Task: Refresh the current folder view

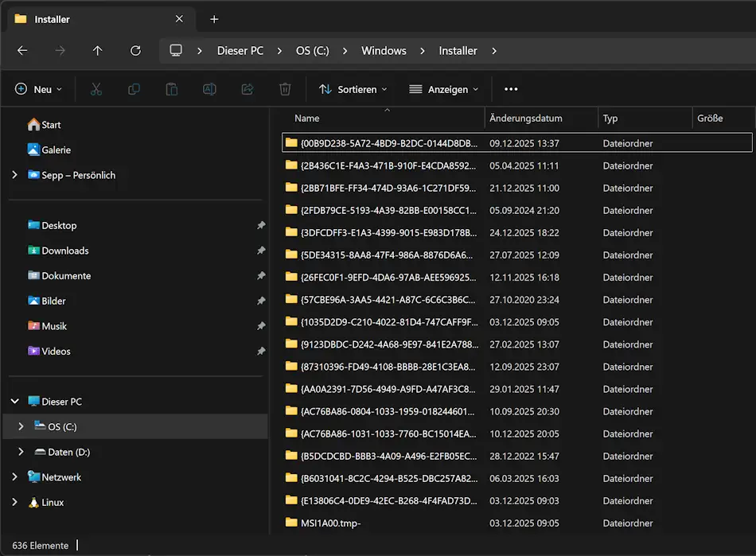Action: click(x=135, y=50)
